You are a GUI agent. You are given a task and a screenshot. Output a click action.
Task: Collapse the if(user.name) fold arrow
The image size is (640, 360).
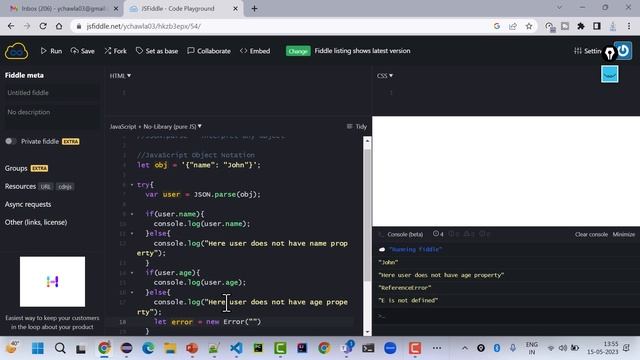pyautogui.click(x=132, y=214)
